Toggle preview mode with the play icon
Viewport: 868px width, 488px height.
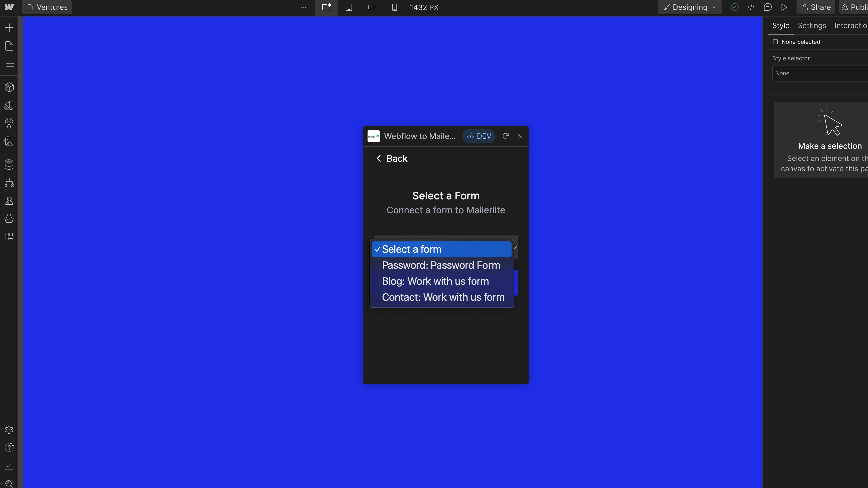pyautogui.click(x=784, y=7)
